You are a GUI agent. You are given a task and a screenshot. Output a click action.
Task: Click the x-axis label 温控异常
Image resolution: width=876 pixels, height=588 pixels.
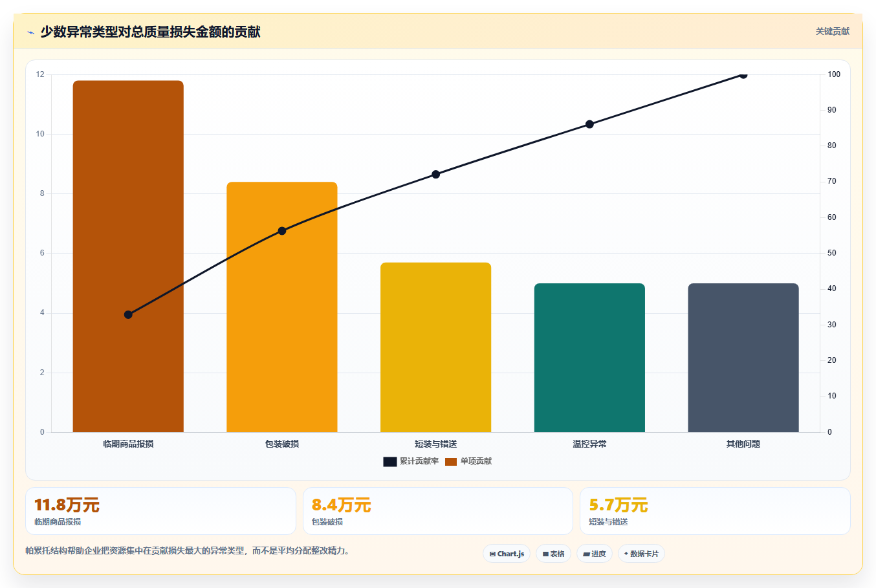click(589, 444)
